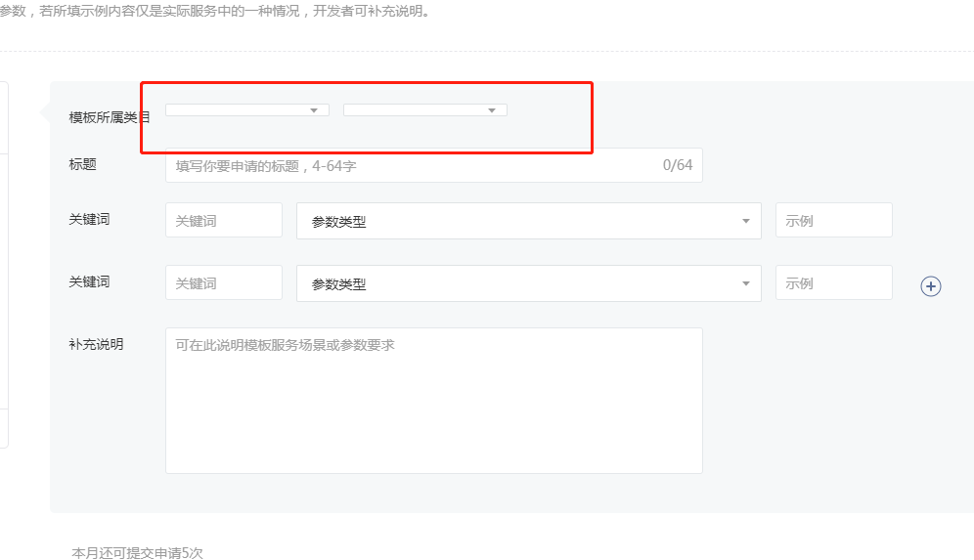
Task: Open the first row 参数类型 dropdown
Action: (529, 221)
